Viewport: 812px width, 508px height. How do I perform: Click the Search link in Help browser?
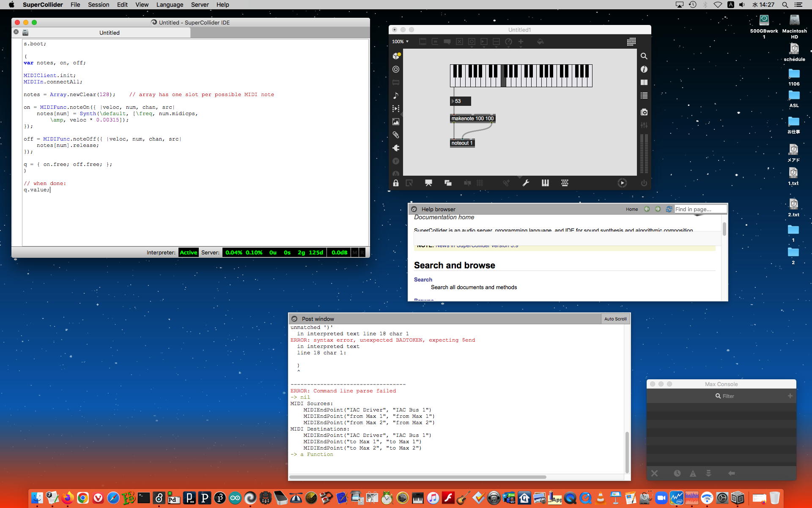(x=423, y=279)
